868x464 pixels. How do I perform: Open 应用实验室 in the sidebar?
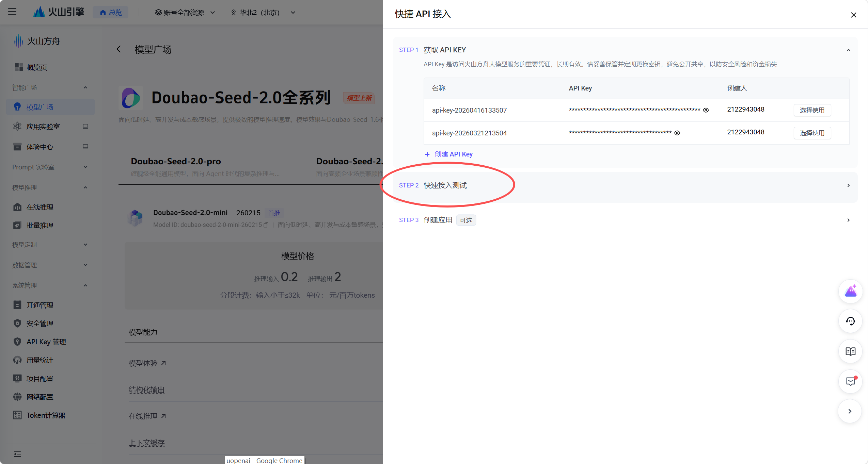point(43,126)
